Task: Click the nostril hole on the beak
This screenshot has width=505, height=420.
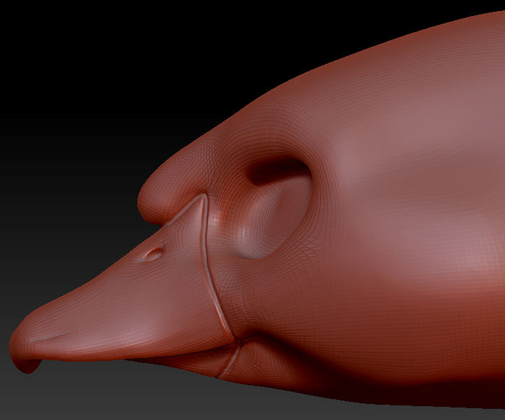Action: pos(153,253)
